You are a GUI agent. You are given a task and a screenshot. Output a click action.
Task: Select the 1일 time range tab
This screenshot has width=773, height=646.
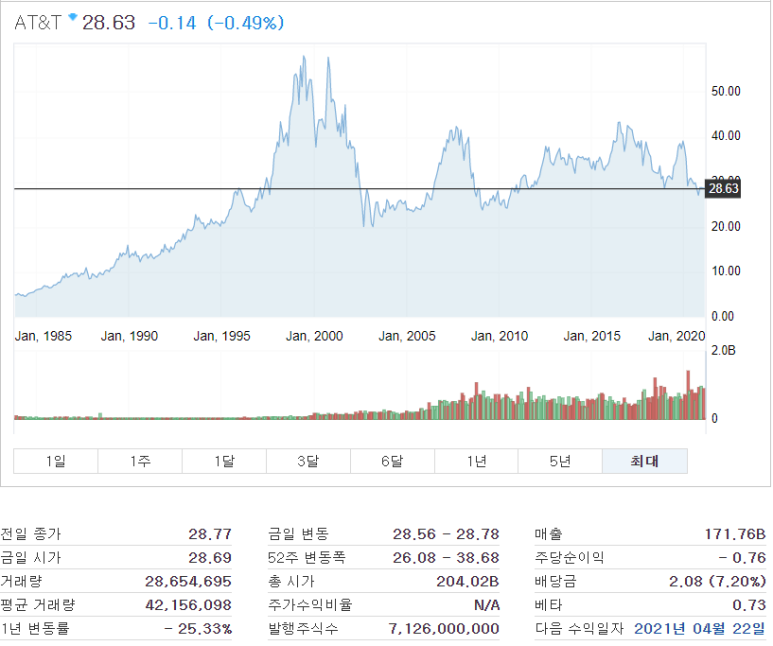(56, 461)
